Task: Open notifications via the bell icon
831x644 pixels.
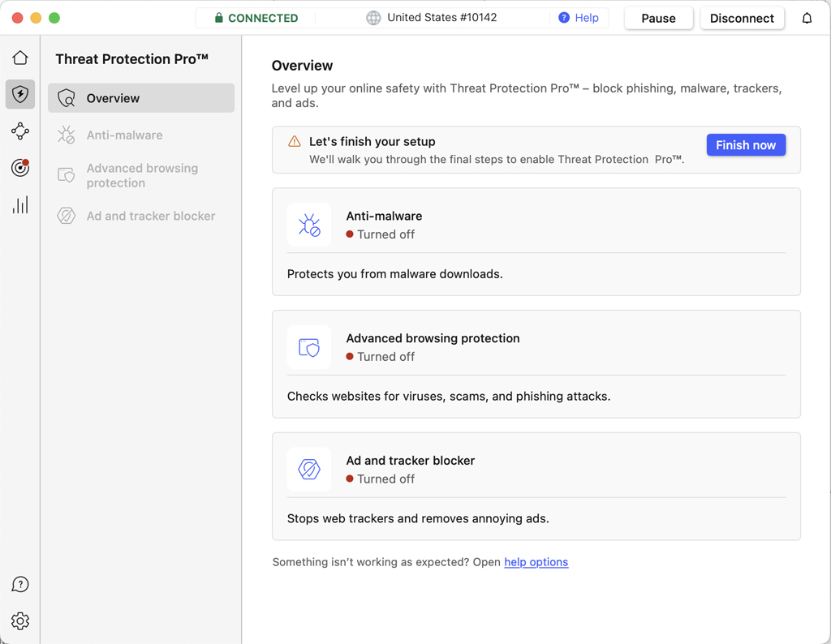Action: click(807, 17)
